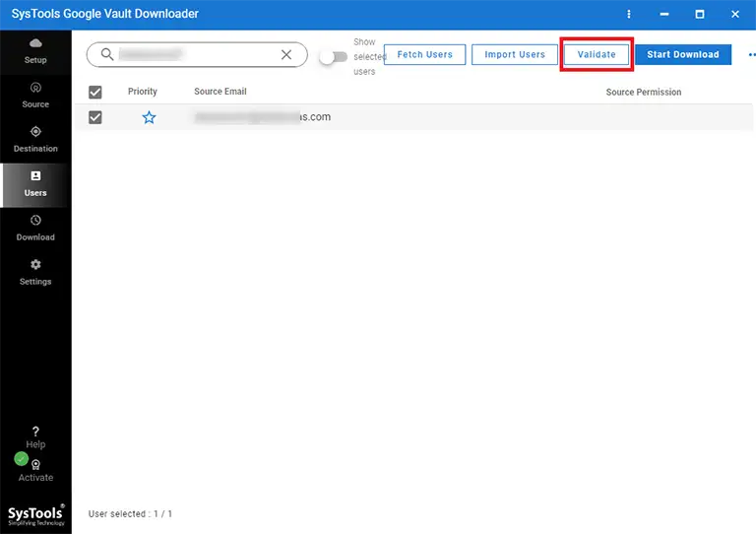Click the Source Email column header
Viewport: 756px width, 534px height.
click(220, 92)
